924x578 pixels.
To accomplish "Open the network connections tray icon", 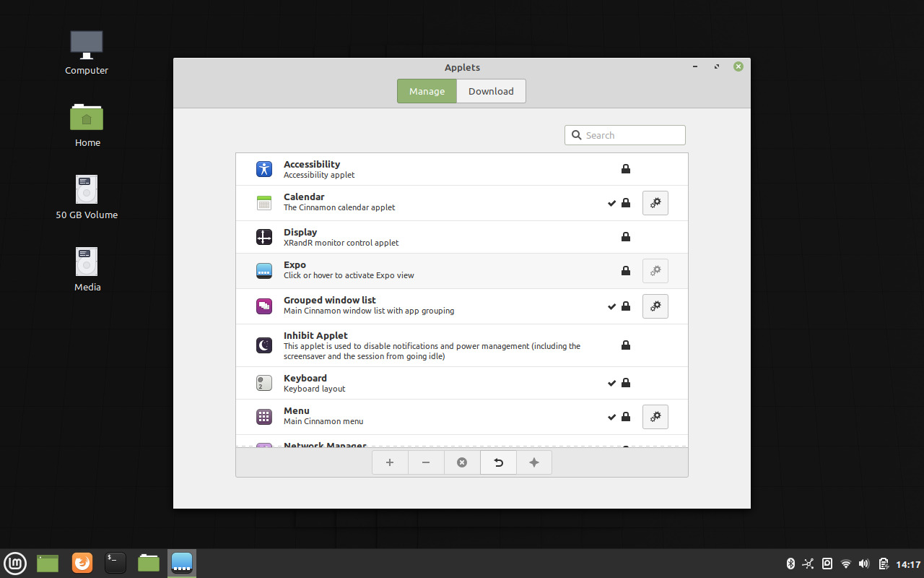I will tap(808, 564).
